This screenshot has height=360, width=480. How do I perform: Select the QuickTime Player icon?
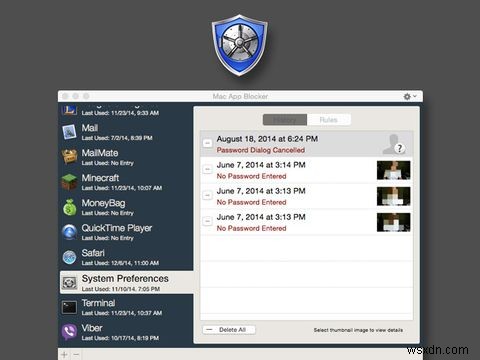[69, 232]
